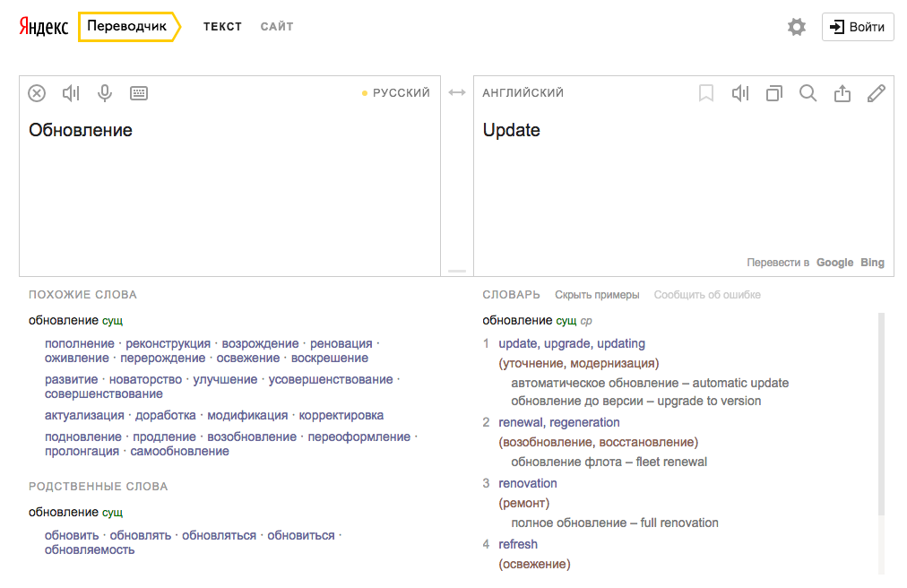Open the АНГЛИЙСКИЙ target language selector
This screenshot has height=588, width=907.
coord(523,93)
